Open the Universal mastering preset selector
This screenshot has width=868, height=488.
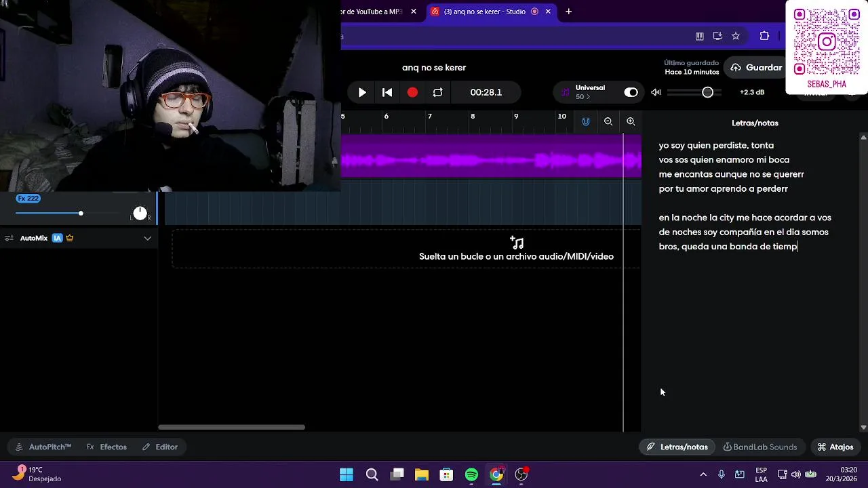(589, 92)
